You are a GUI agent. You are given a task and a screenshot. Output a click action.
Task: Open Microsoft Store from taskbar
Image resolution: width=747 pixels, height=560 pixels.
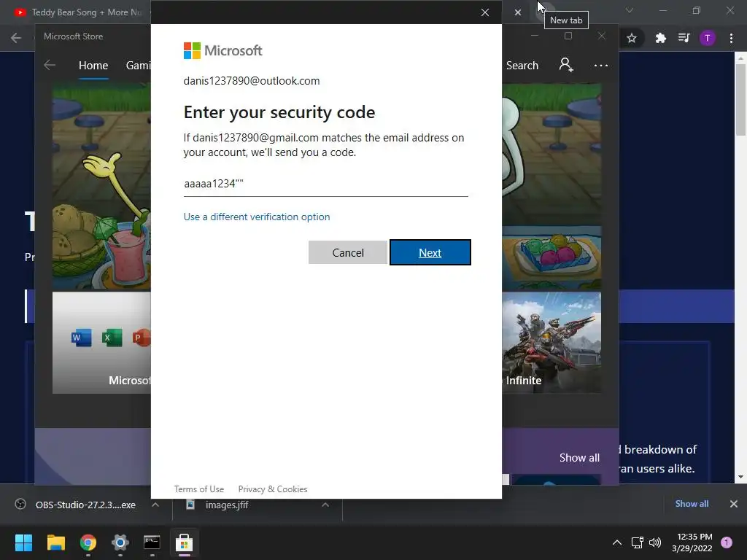[184, 542]
